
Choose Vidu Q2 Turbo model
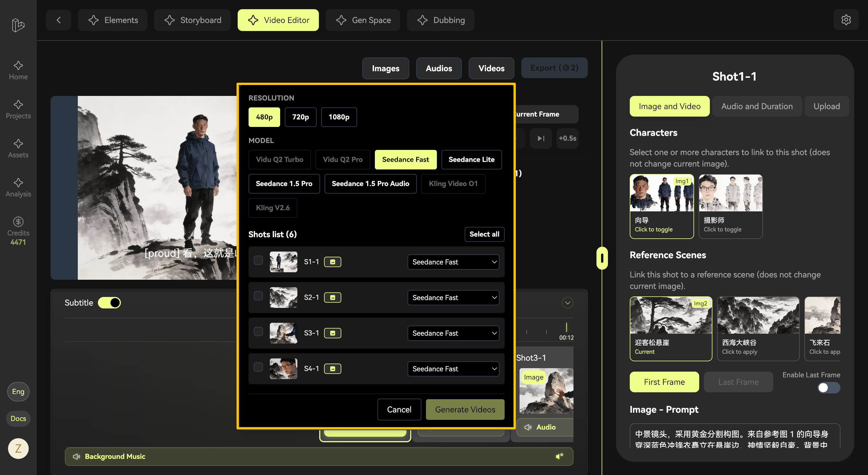(x=279, y=159)
